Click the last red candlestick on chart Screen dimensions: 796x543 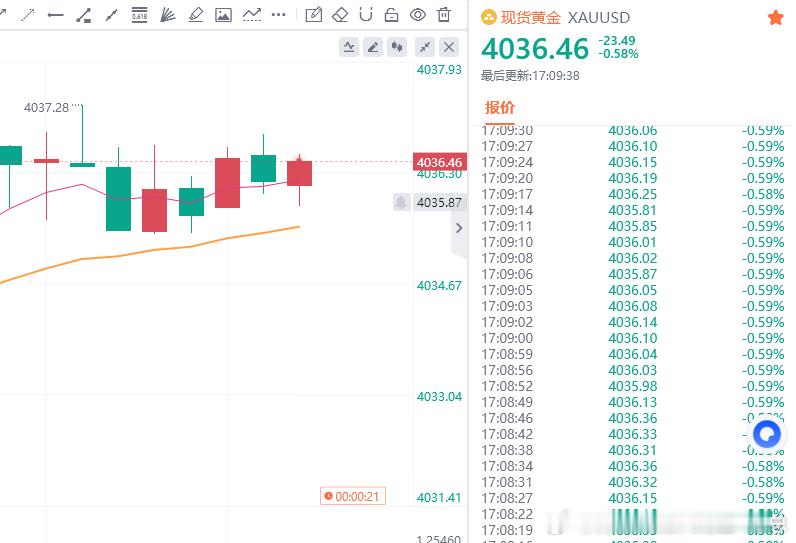coord(300,174)
